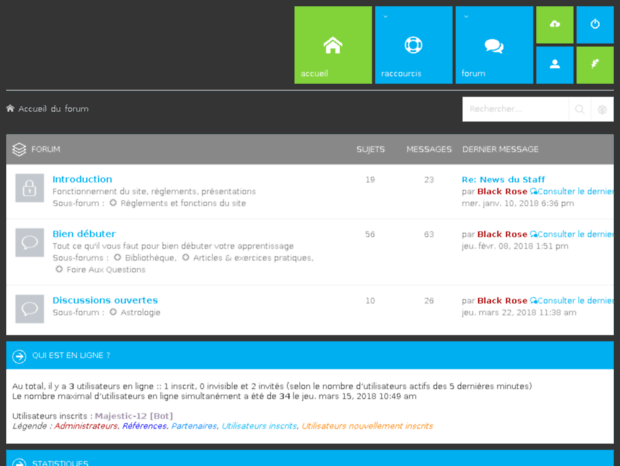The width and height of the screenshot is (620, 466).
Task: Open advanced search gear icon
Action: click(601, 109)
